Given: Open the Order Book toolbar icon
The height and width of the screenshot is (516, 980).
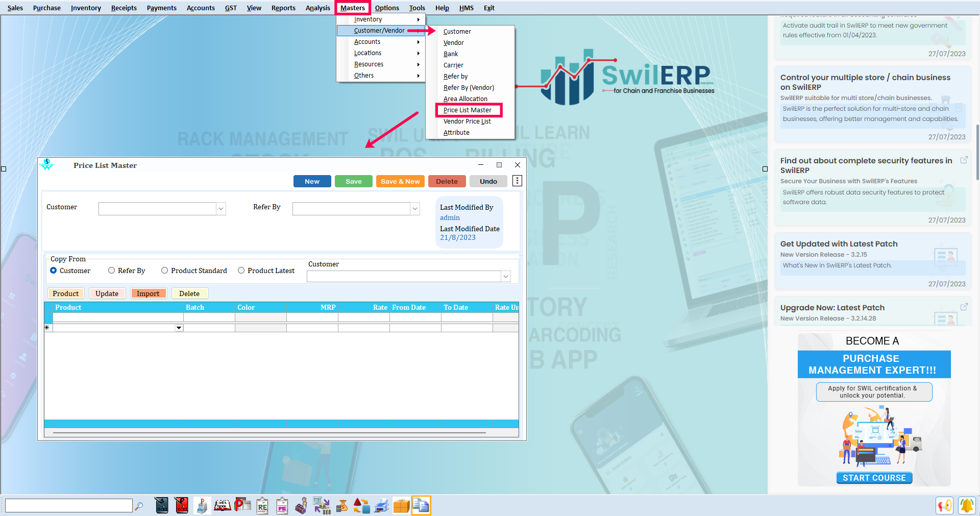Looking at the screenshot, I should [222, 505].
